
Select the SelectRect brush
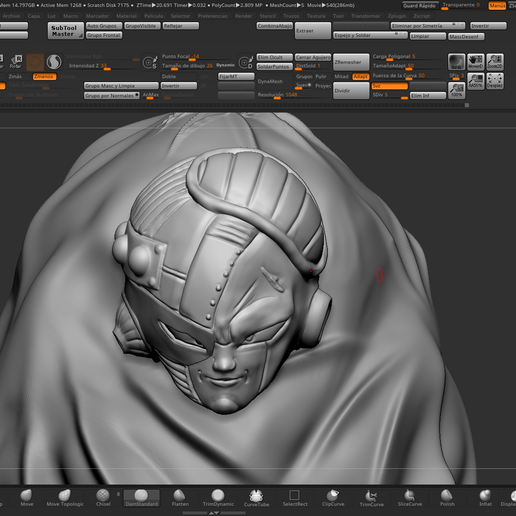(295, 498)
